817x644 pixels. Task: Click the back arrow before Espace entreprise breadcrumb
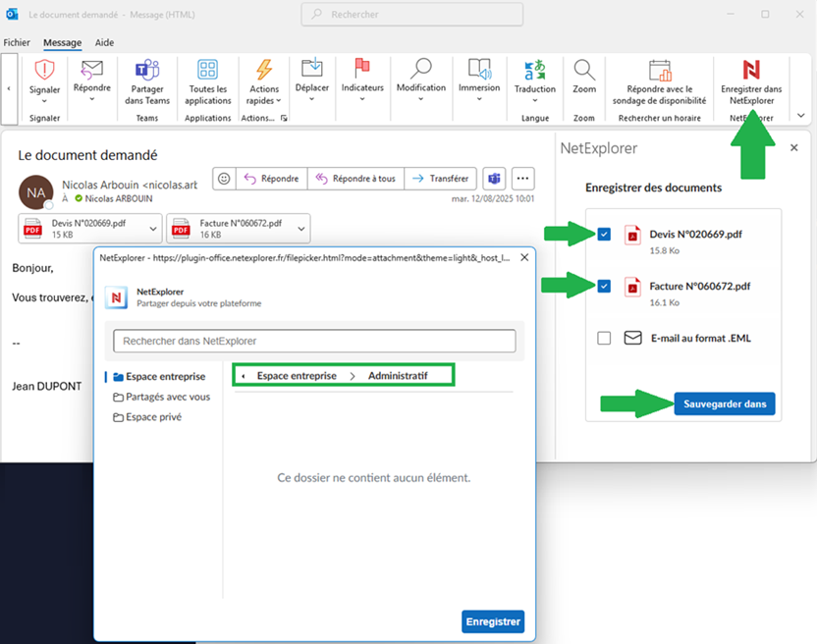[244, 376]
